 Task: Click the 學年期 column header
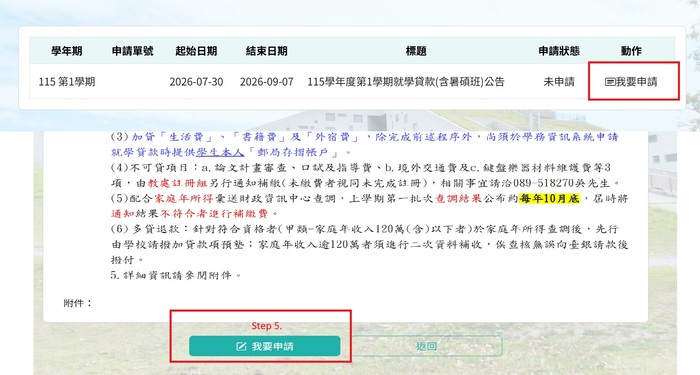click(x=67, y=51)
